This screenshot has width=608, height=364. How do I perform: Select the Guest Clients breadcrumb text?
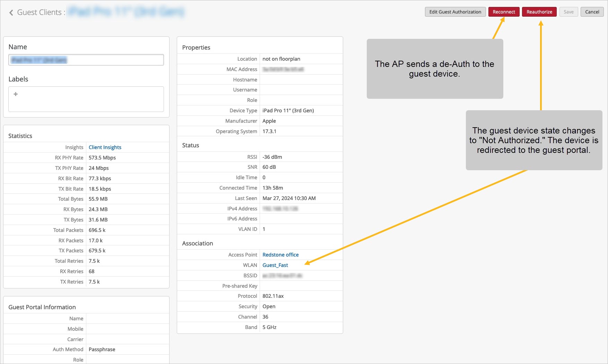coord(39,12)
